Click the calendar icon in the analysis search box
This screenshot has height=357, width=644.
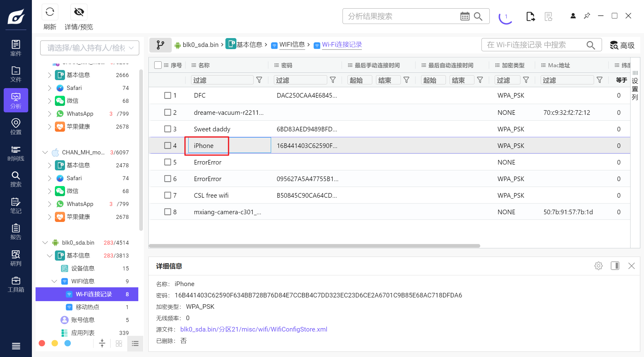tap(465, 16)
